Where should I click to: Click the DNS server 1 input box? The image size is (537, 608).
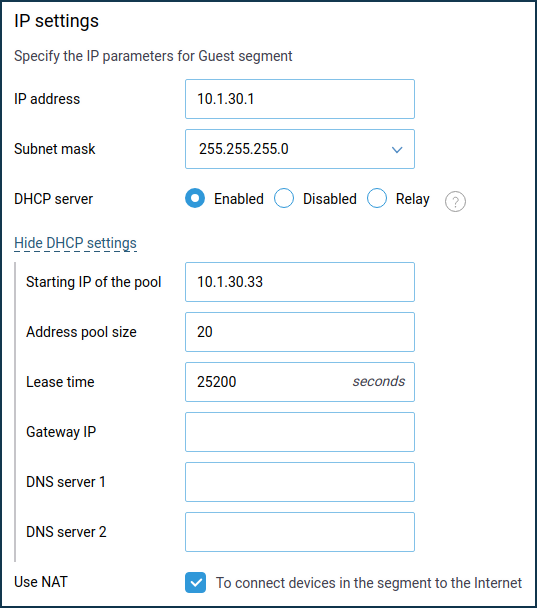pos(300,482)
